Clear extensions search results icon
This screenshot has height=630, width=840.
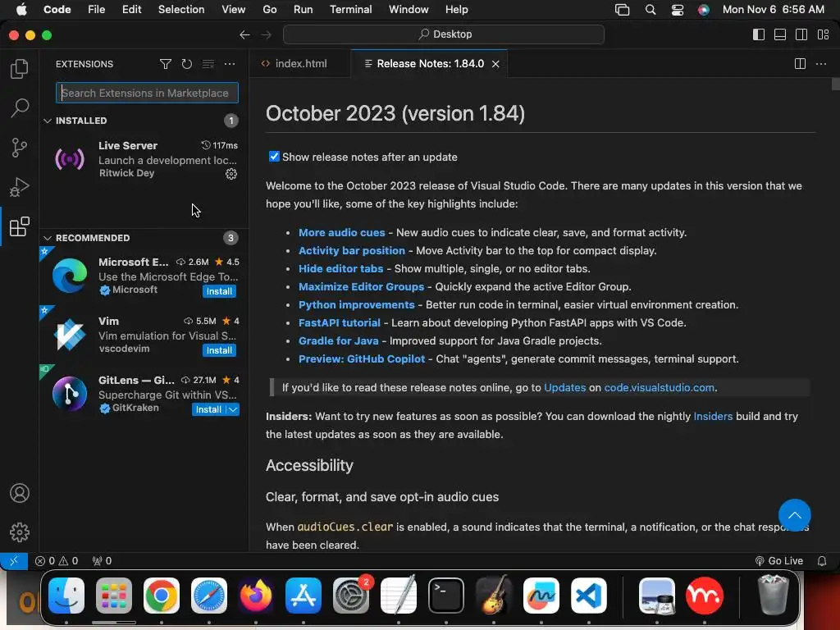point(208,64)
